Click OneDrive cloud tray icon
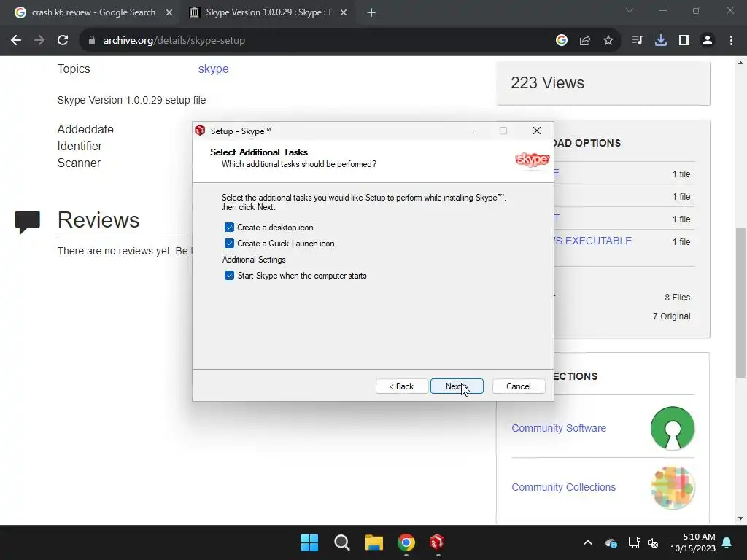Viewport: 747px width, 560px height. coord(611,542)
